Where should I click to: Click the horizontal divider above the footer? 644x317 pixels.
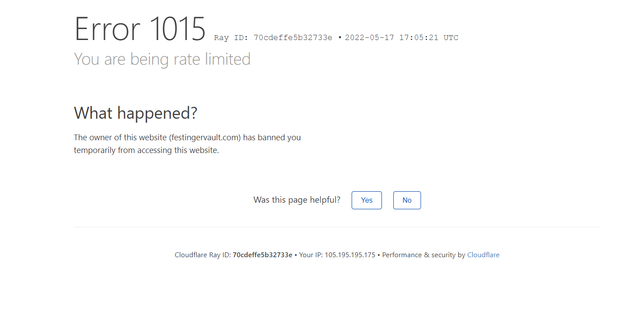(337, 227)
